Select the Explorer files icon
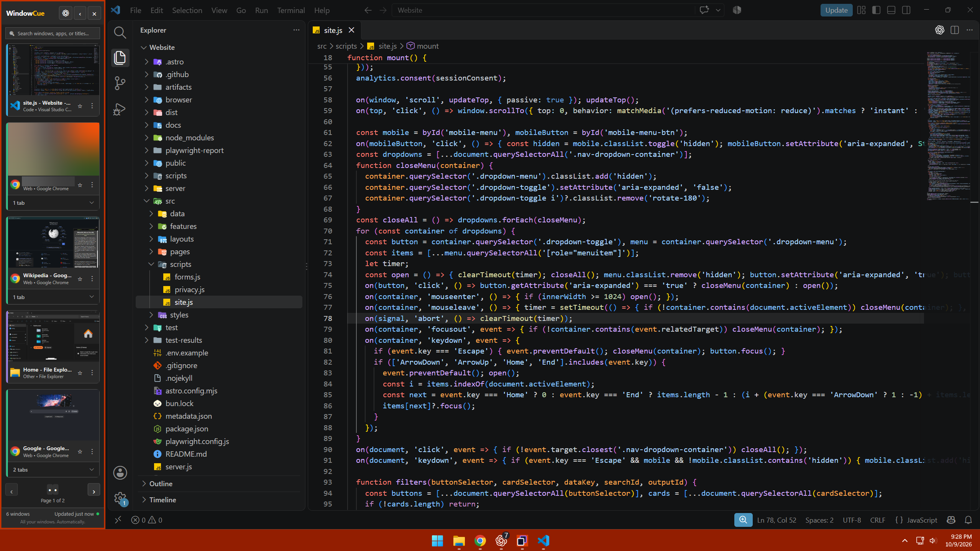This screenshot has height=551, width=980. click(x=120, y=58)
